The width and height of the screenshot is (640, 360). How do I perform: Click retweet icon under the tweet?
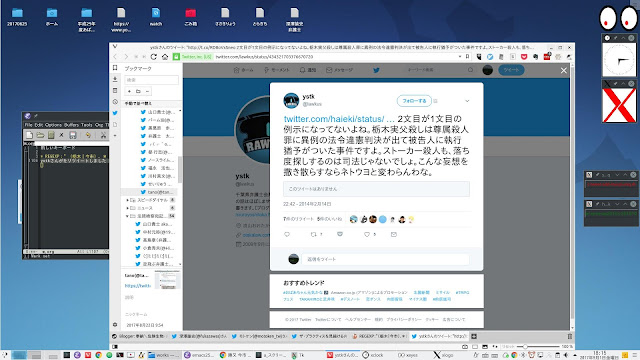pyautogui.click(x=313, y=234)
